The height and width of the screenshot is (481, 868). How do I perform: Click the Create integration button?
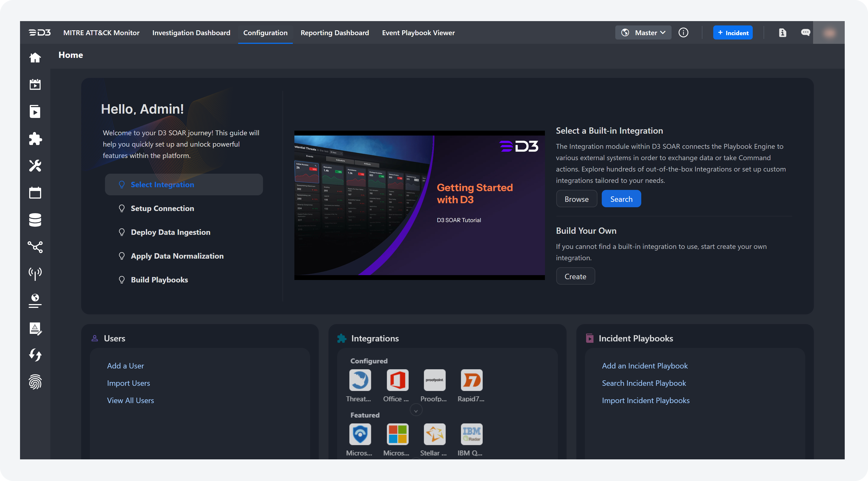coord(575,276)
